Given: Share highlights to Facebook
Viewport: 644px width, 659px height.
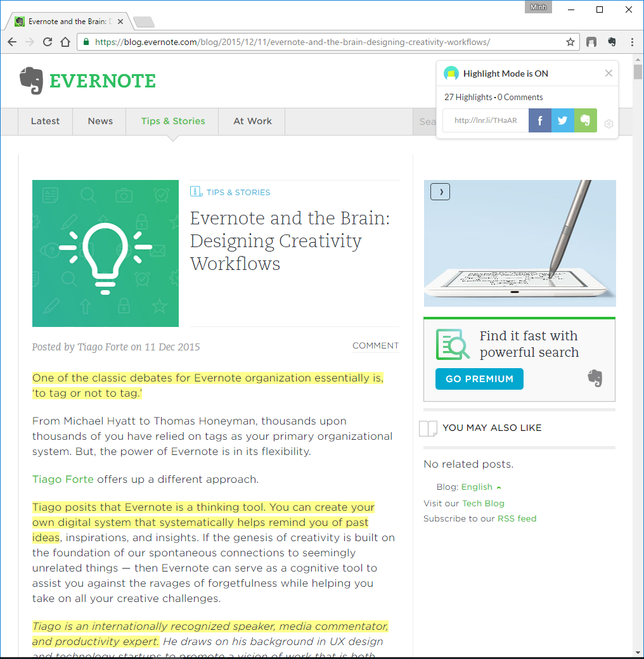Looking at the screenshot, I should tap(540, 120).
